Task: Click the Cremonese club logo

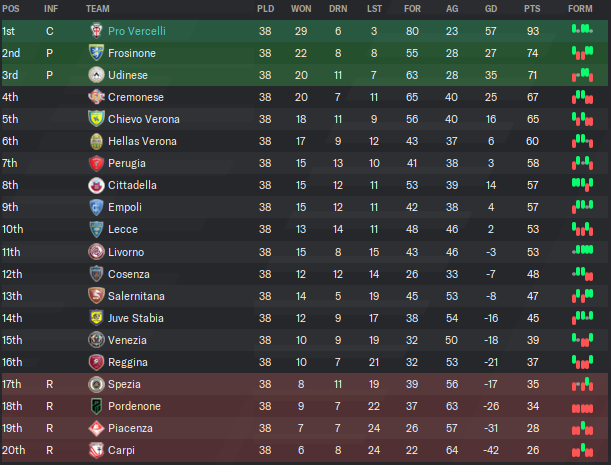Action: 96,97
